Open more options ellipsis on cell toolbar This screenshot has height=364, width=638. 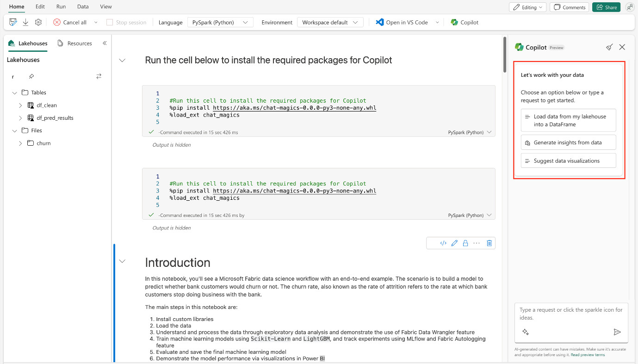(x=477, y=243)
